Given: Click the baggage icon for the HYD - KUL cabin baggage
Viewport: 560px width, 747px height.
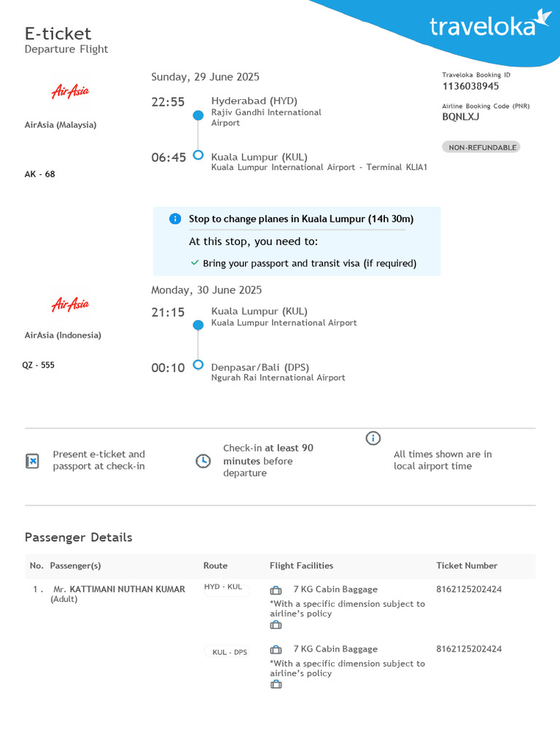Looking at the screenshot, I should point(276,590).
